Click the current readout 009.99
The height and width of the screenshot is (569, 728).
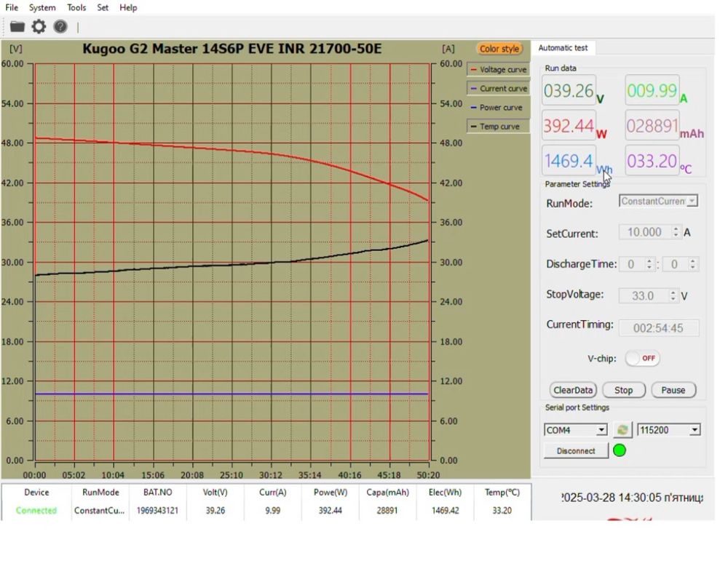(x=652, y=90)
